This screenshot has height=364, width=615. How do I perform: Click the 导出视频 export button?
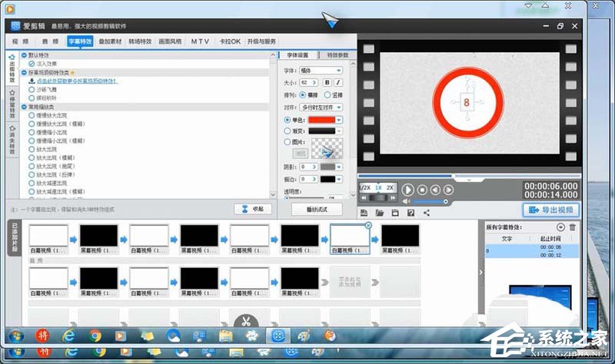(x=550, y=210)
